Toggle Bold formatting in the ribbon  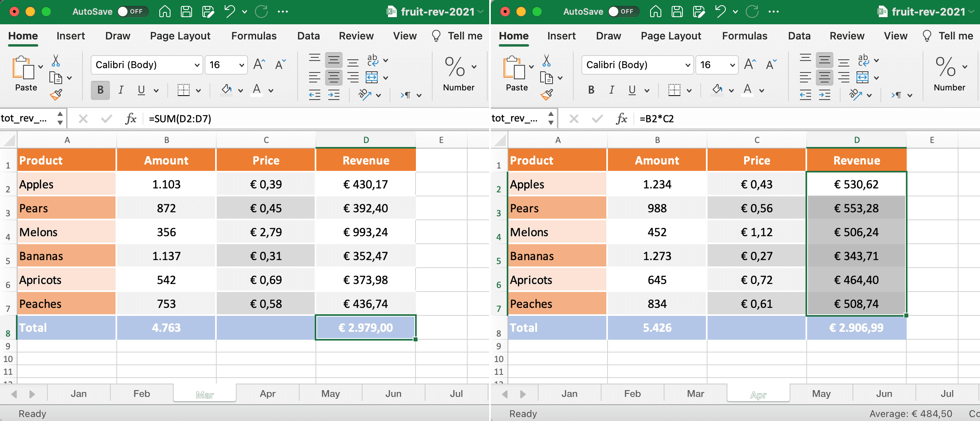[100, 90]
